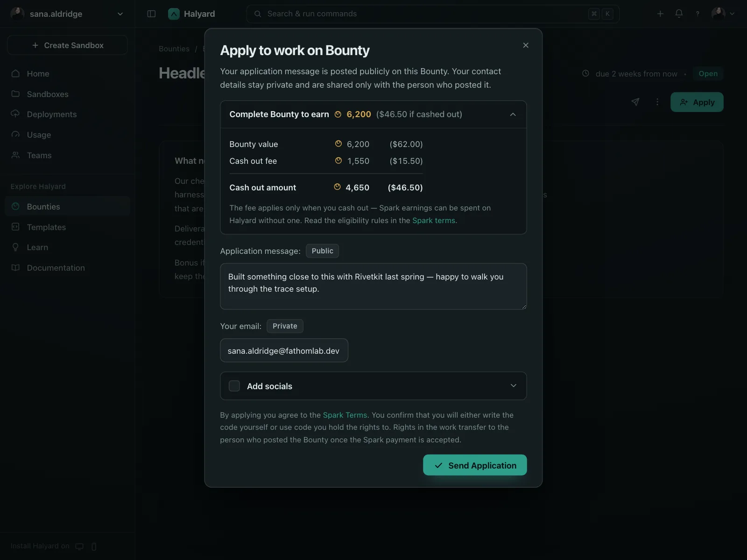The image size is (747, 560).
Task: Click the Explore Halyard section heading
Action: 38,186
